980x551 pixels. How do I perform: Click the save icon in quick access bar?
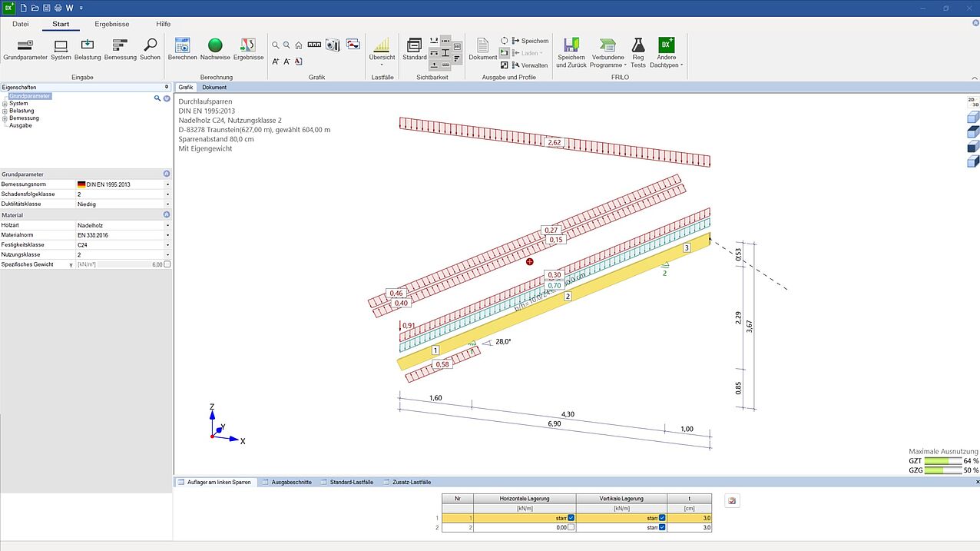pos(46,8)
